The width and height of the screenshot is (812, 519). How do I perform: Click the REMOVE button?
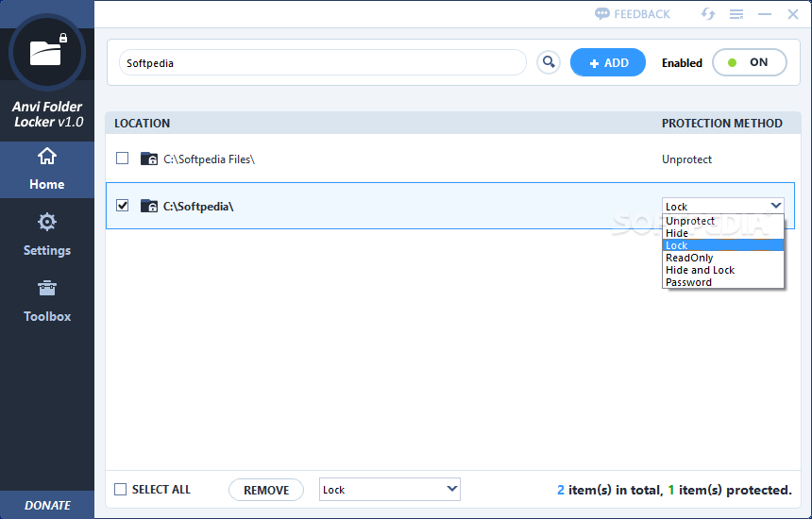click(266, 490)
